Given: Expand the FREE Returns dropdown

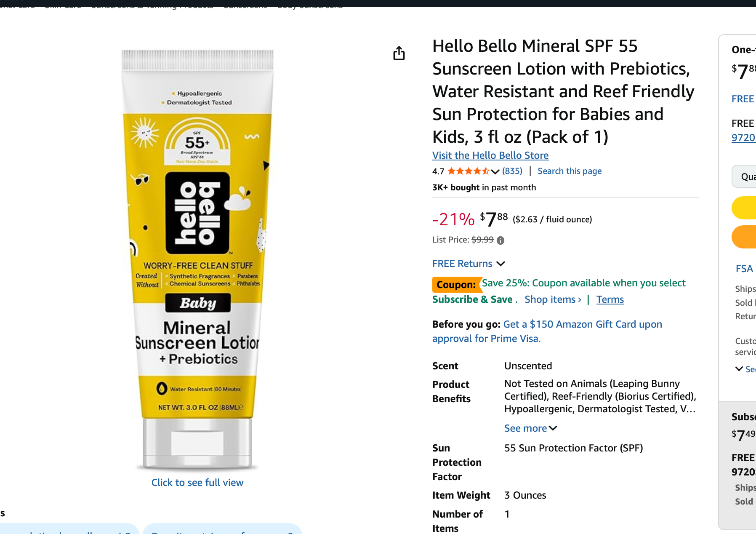Looking at the screenshot, I should [500, 264].
